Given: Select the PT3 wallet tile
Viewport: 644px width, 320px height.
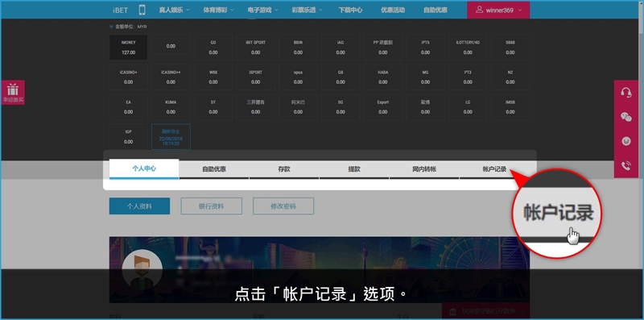Looking at the screenshot, I should click(x=468, y=77).
